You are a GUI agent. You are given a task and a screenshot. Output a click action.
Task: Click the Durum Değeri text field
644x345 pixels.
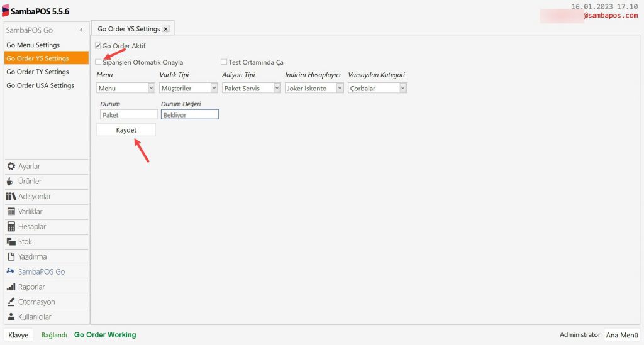(189, 115)
